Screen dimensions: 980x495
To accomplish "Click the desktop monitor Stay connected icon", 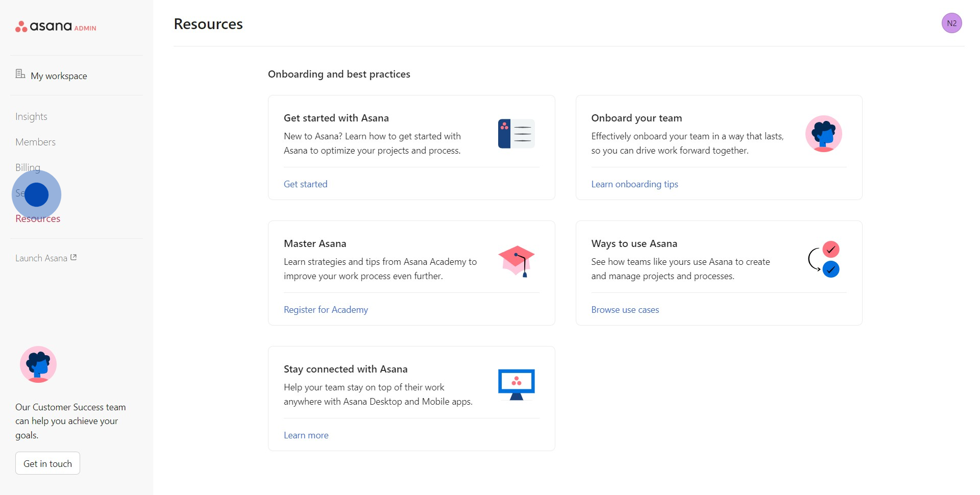I will pos(516,385).
